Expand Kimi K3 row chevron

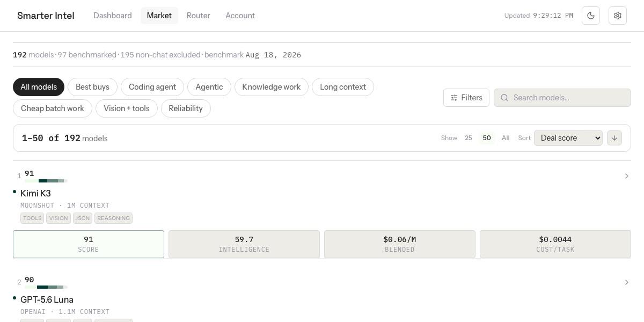pos(626,176)
